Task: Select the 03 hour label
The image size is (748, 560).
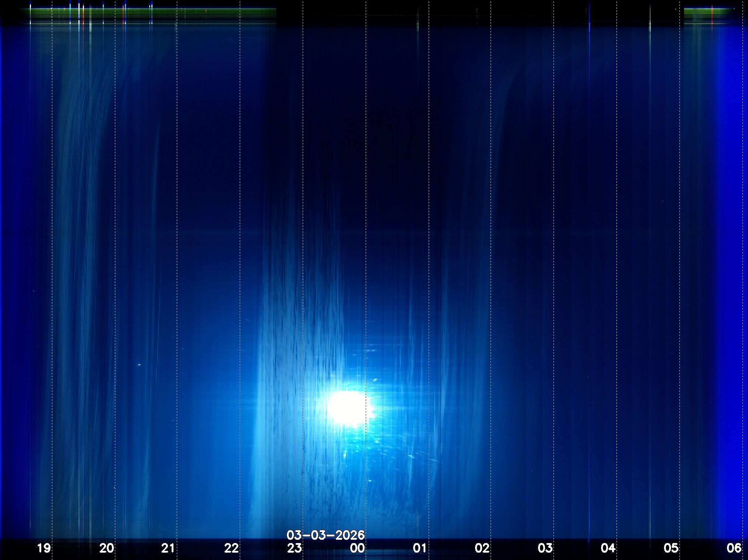Action: point(545,548)
